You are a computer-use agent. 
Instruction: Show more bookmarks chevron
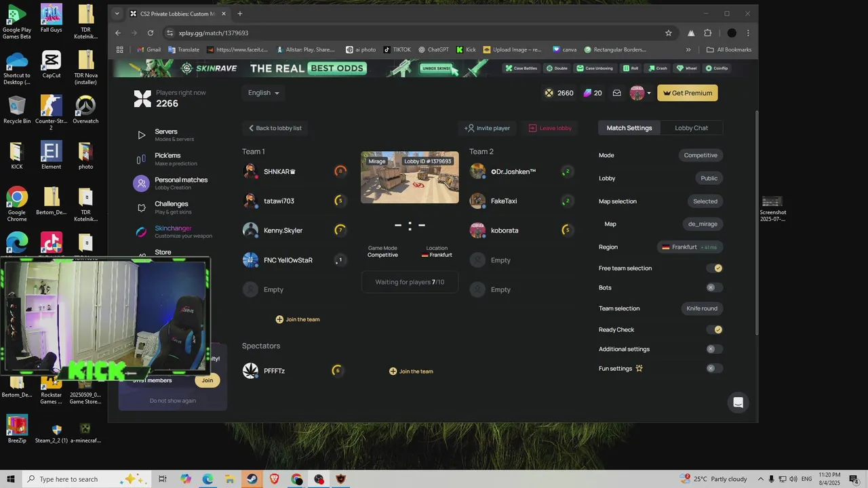point(688,49)
